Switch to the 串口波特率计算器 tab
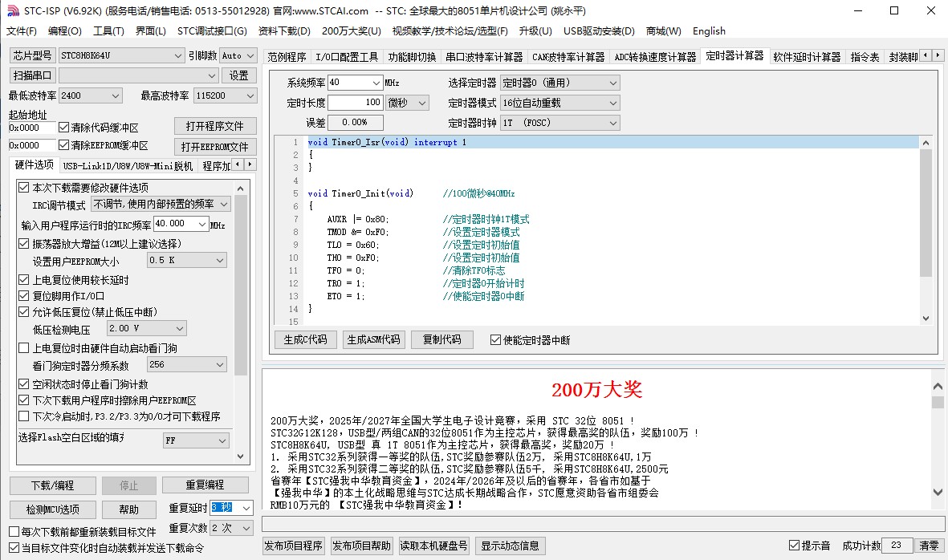948x560 pixels. [484, 57]
